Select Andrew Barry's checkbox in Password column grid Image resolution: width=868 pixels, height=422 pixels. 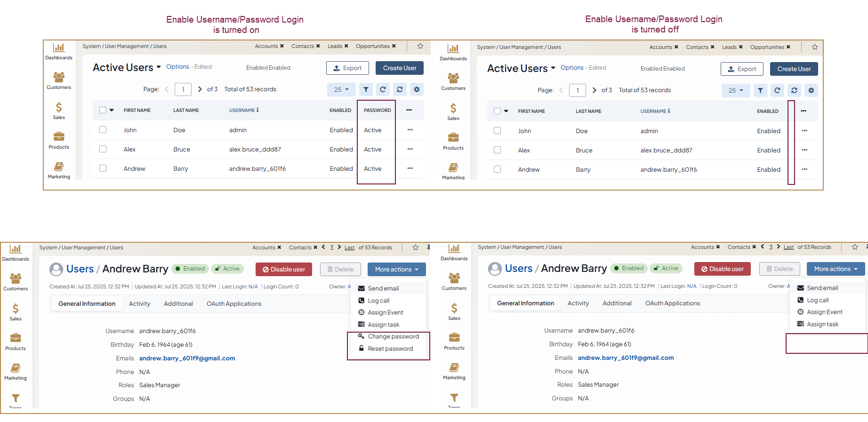[x=103, y=168]
